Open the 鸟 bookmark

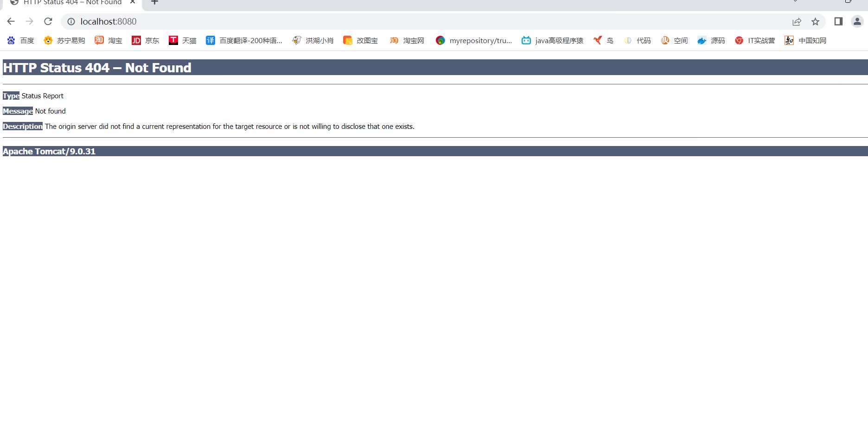click(603, 40)
